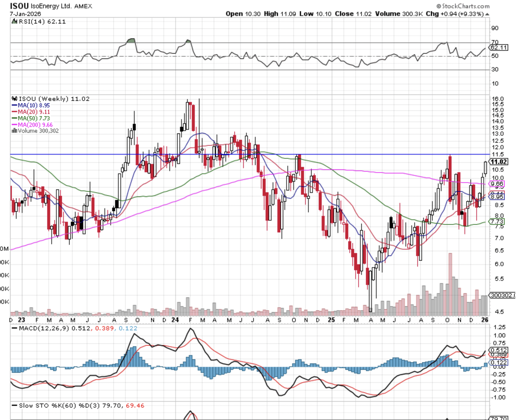The height and width of the screenshot is (420, 520).
Task: Click the StockCharts.com copyright logo
Action: coord(463,6)
